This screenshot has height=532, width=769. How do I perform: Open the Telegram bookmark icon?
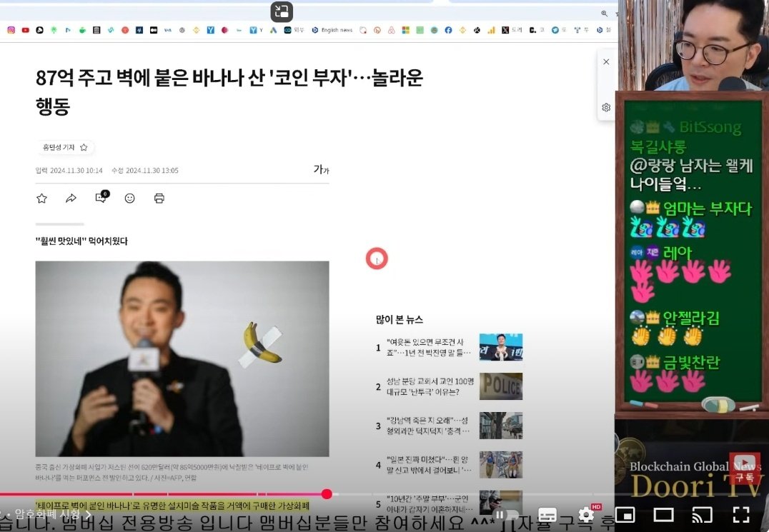pos(555,30)
